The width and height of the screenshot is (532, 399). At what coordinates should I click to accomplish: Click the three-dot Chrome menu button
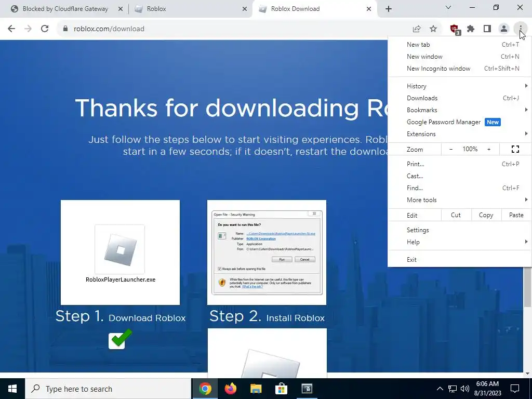click(521, 29)
